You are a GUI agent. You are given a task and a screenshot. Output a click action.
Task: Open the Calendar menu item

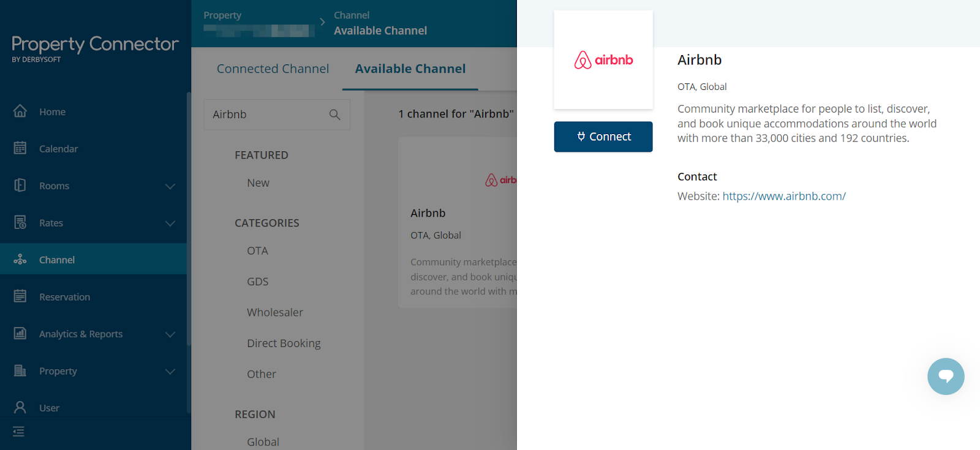[93, 149]
